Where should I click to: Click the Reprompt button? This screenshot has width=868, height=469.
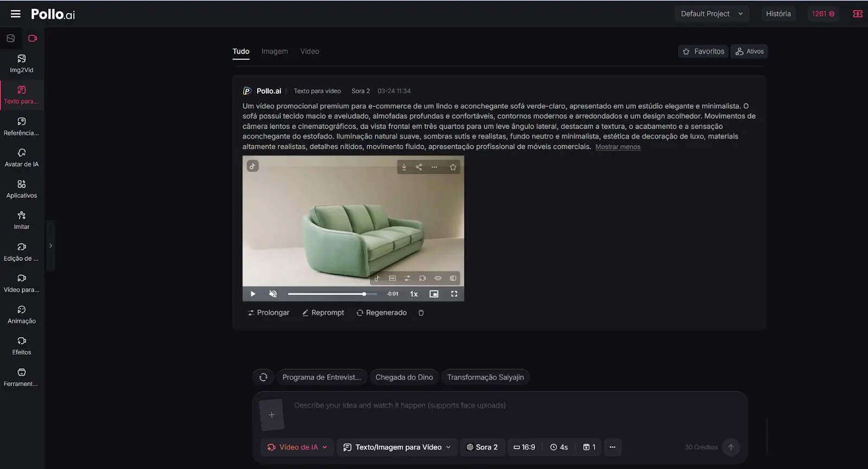point(323,313)
